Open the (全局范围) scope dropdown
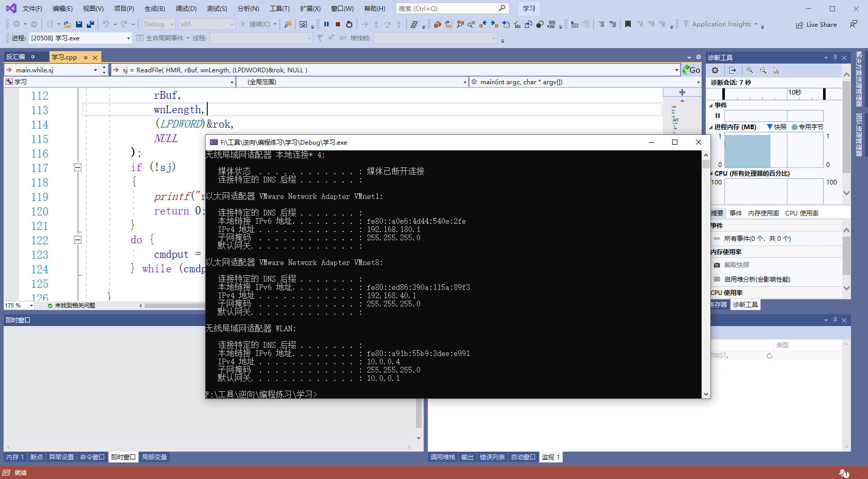 coord(352,82)
